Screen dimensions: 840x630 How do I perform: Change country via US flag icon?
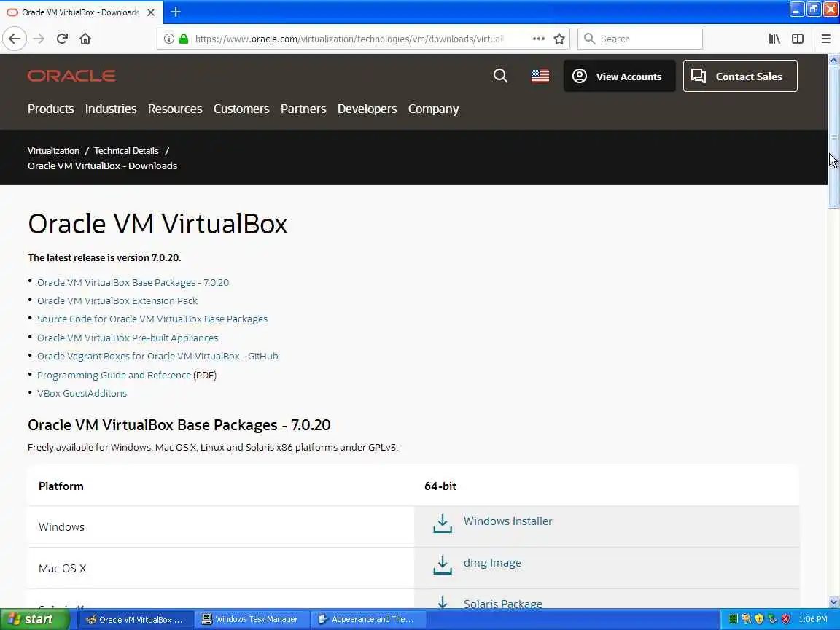tap(540, 76)
